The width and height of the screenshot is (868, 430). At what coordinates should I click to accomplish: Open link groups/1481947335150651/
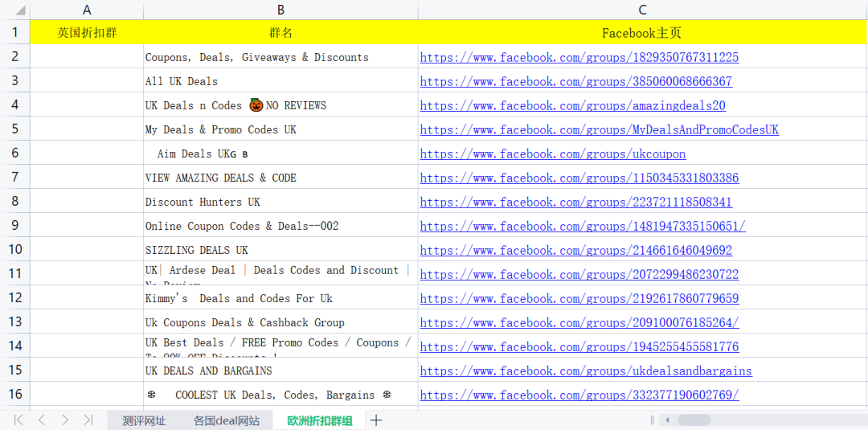click(583, 227)
